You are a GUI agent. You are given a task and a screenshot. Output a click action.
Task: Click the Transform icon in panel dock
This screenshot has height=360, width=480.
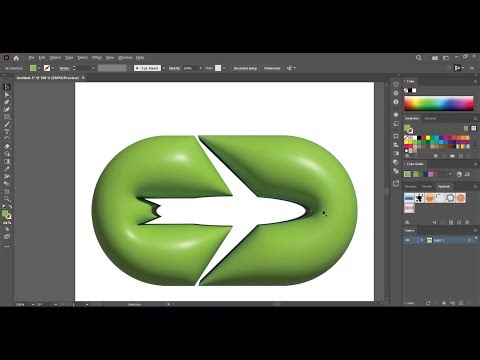(x=396, y=136)
